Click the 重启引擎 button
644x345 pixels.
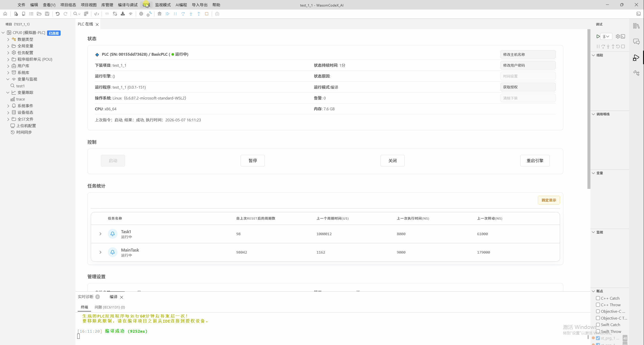tap(535, 161)
